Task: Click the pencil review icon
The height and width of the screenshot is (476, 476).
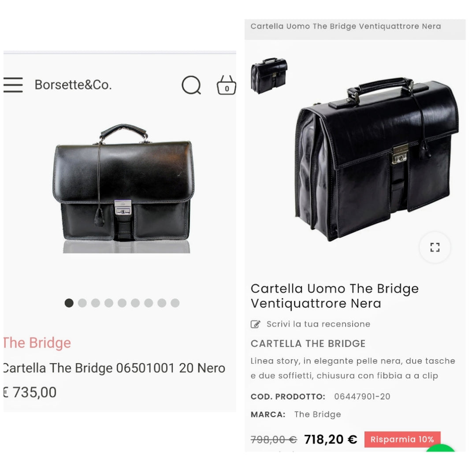Action: (255, 324)
